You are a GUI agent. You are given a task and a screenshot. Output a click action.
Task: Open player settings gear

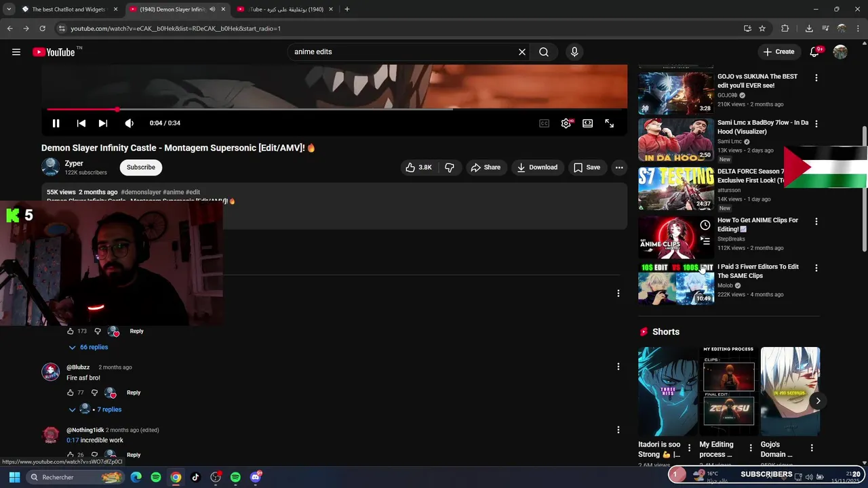pyautogui.click(x=566, y=123)
